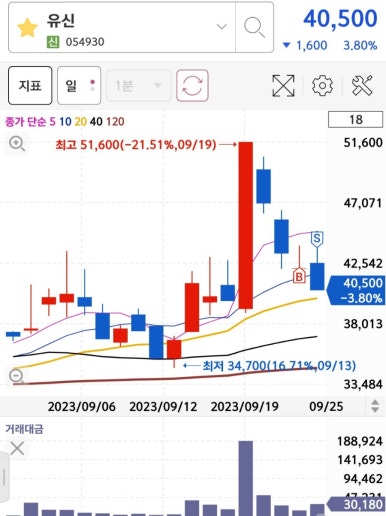The height and width of the screenshot is (516, 386).
Task: Click the S sell marker on chart
Action: click(x=317, y=239)
